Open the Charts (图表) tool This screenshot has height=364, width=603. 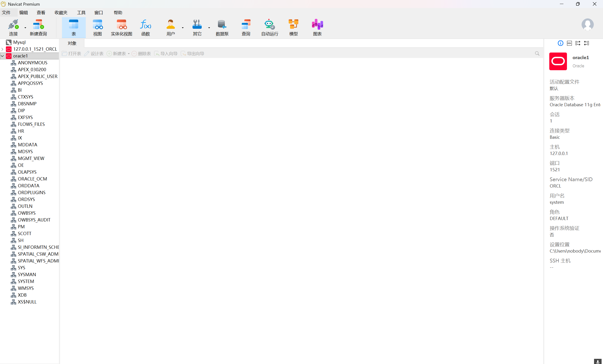(317, 27)
